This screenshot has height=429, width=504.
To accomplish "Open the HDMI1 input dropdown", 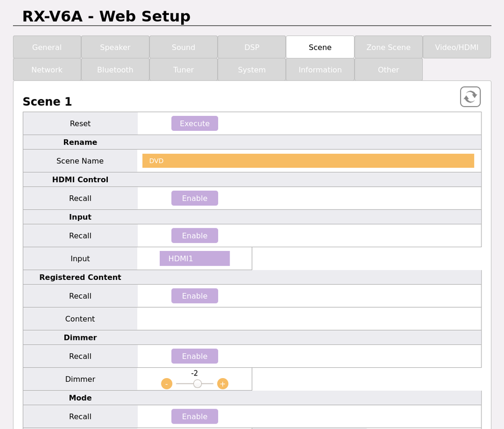I will (x=195, y=258).
